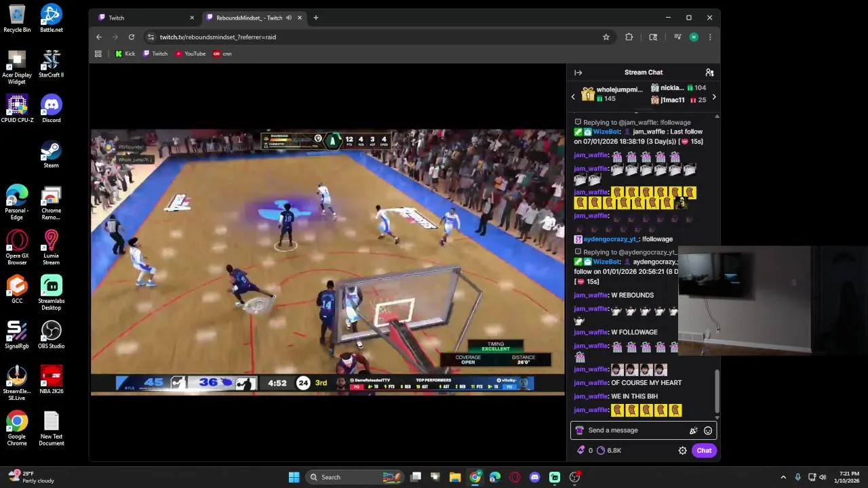Open media controls in Chrome toolbar
This screenshot has height=488, width=868.
pos(677,37)
